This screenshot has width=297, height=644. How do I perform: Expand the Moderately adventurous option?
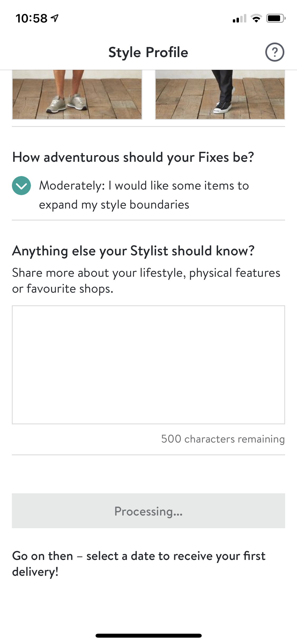click(144, 186)
